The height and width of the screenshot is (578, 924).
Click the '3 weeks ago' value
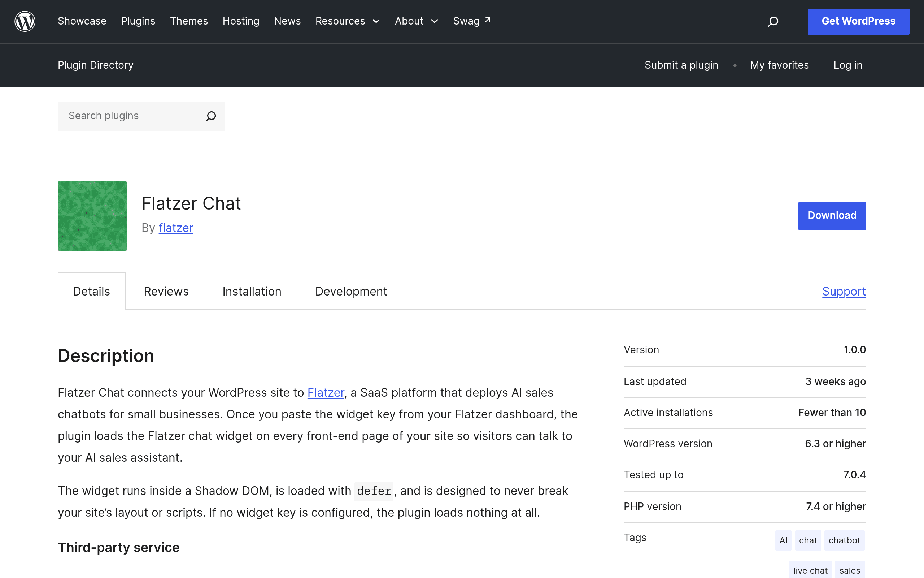[x=836, y=381]
